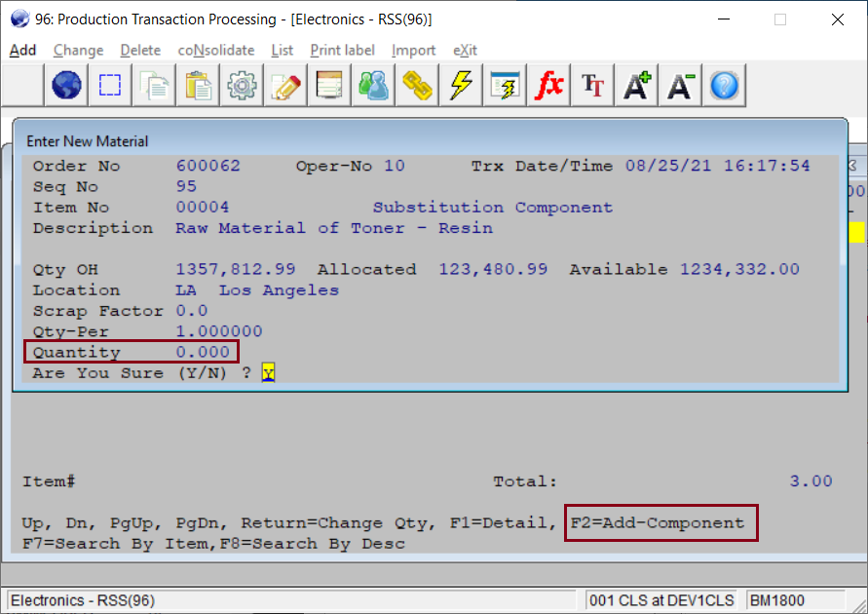The image size is (868, 614).
Task: Open the Print label menu
Action: [342, 51]
